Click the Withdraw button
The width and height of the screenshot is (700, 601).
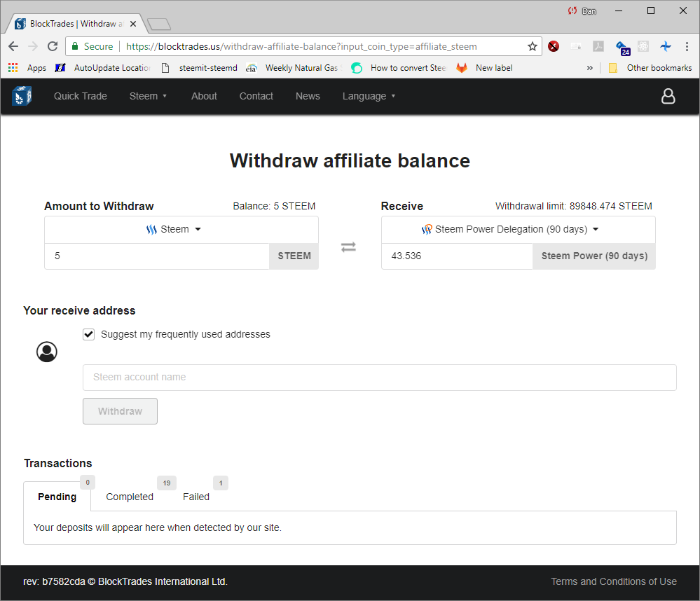(120, 411)
